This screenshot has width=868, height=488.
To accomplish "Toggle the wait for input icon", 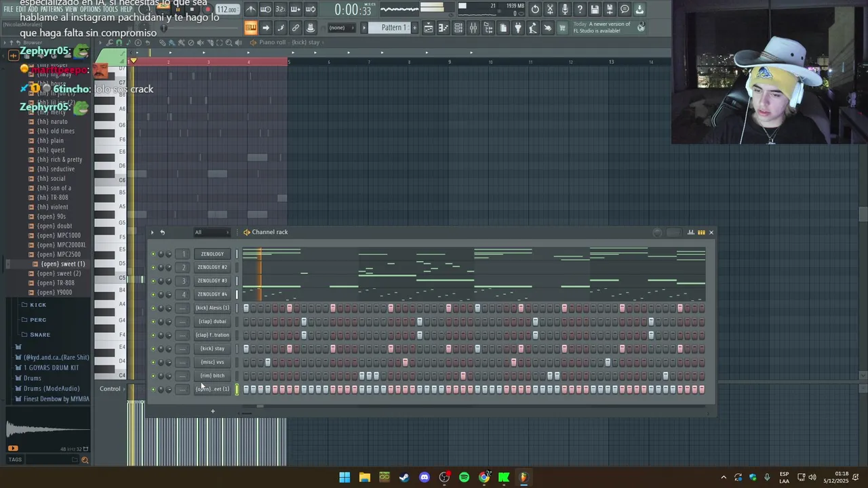I will coord(266,9).
